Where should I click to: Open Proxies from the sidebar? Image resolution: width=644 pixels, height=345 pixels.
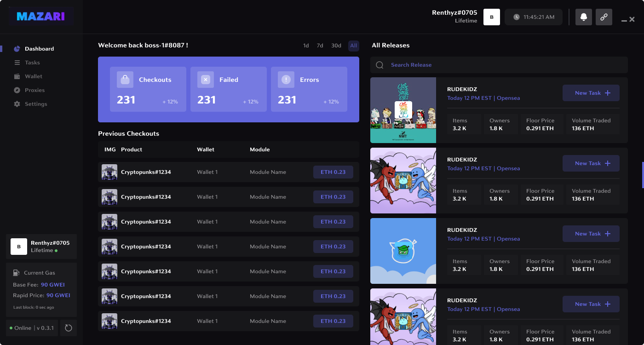[x=34, y=90]
